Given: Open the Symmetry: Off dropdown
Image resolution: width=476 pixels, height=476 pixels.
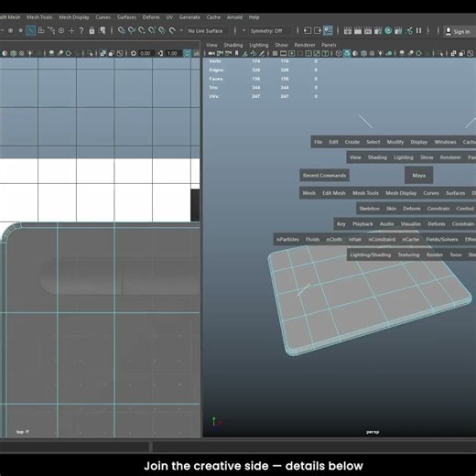Looking at the screenshot, I should 269,31.
